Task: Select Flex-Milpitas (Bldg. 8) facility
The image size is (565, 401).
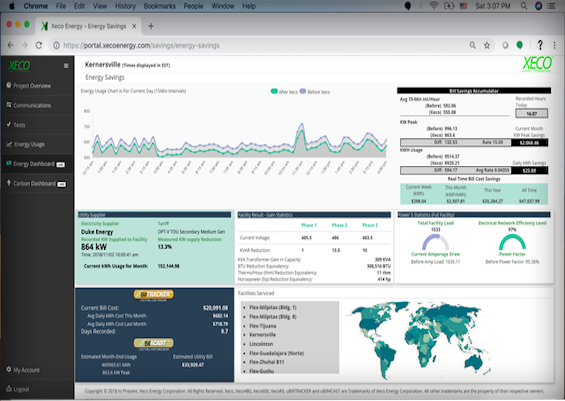Action: [273, 317]
